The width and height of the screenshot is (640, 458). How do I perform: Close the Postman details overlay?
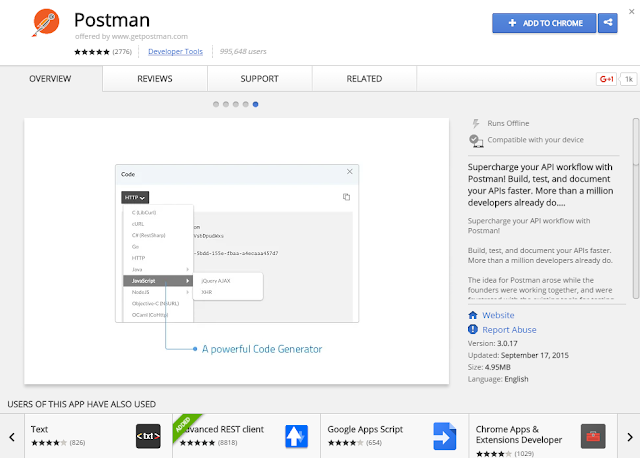pyautogui.click(x=631, y=11)
